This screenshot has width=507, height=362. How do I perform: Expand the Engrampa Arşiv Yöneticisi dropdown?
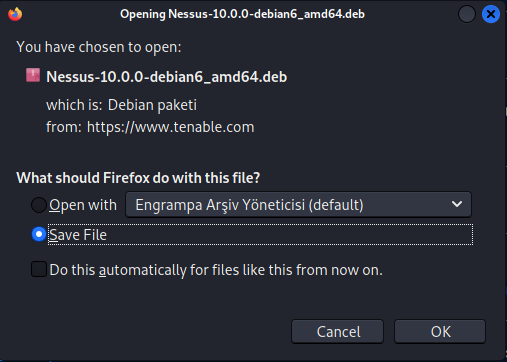[298, 204]
